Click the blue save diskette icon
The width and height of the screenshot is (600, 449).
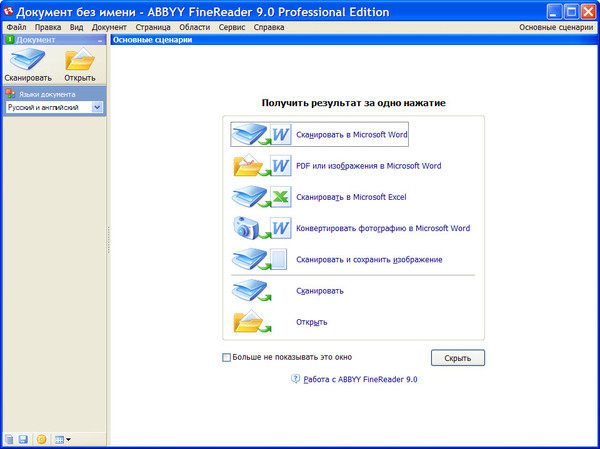(23, 439)
